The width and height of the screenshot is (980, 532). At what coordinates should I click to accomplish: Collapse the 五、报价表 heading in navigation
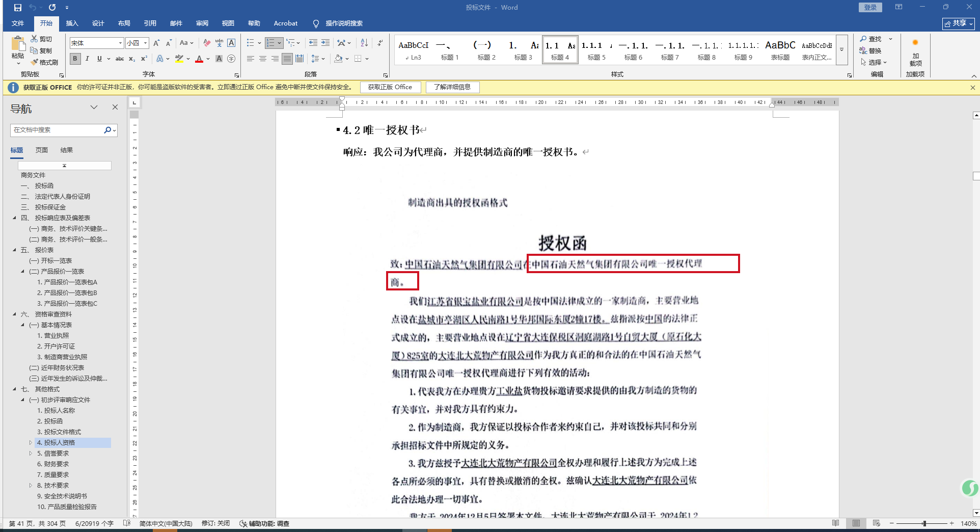[14, 250]
